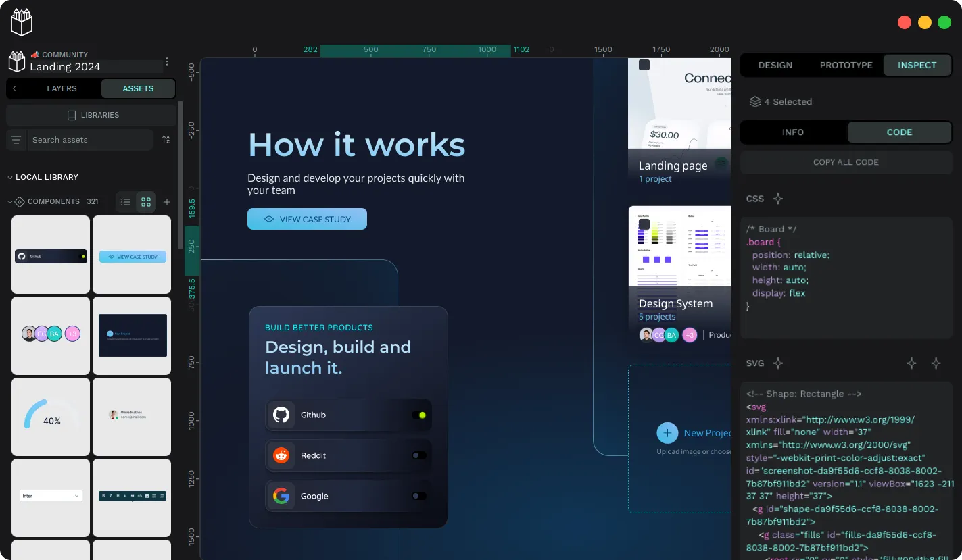Select the 40% progress gauge component

51,417
